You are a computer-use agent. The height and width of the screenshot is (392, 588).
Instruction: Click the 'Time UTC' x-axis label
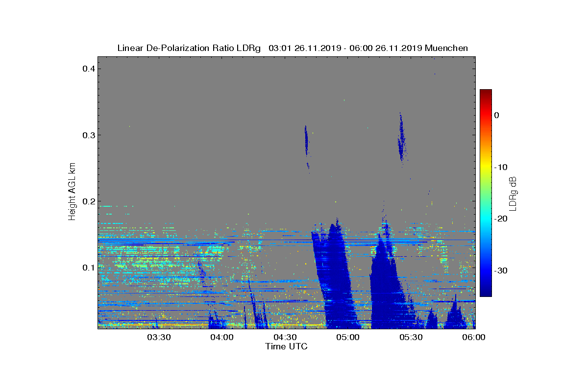(287, 346)
